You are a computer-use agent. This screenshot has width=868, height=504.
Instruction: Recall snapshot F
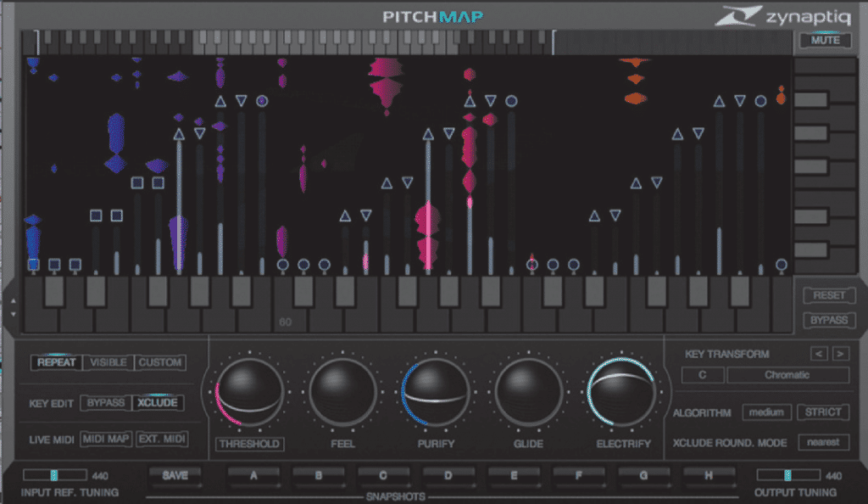(578, 476)
